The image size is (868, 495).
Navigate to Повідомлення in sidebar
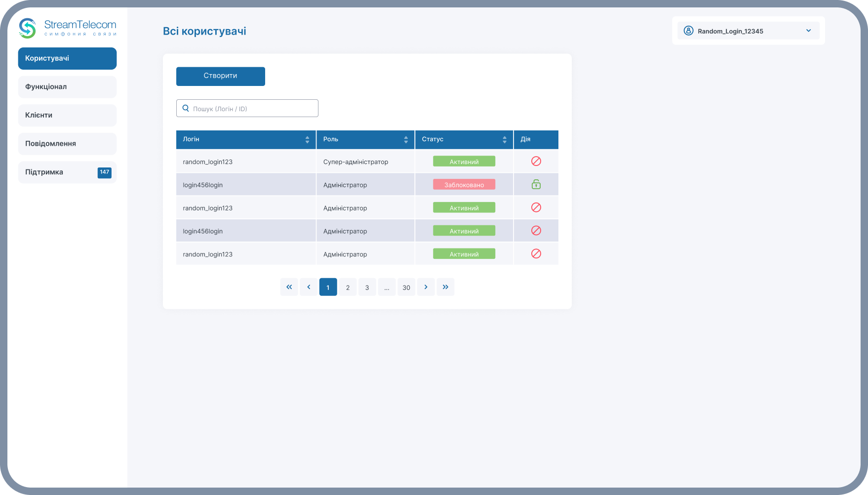tap(67, 144)
